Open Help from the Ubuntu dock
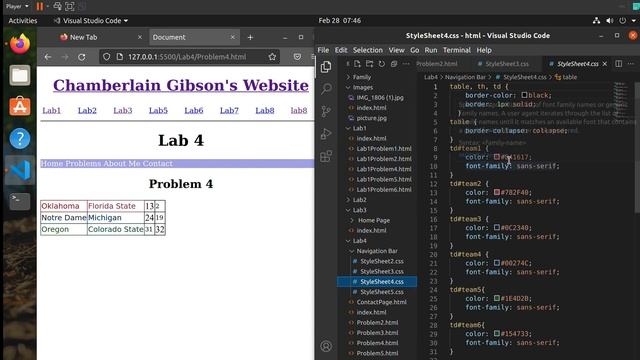Screen dimensions: 640x360 point(20,138)
